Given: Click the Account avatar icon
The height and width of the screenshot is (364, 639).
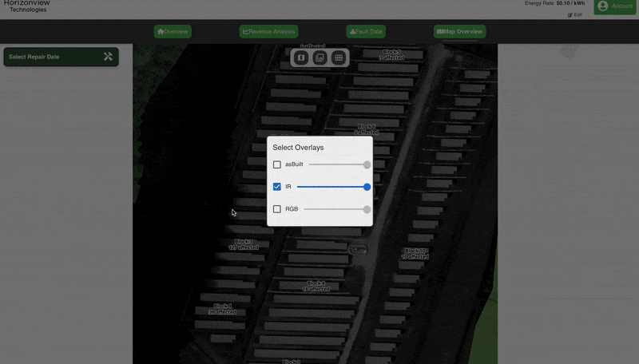Looking at the screenshot, I should (x=602, y=6).
